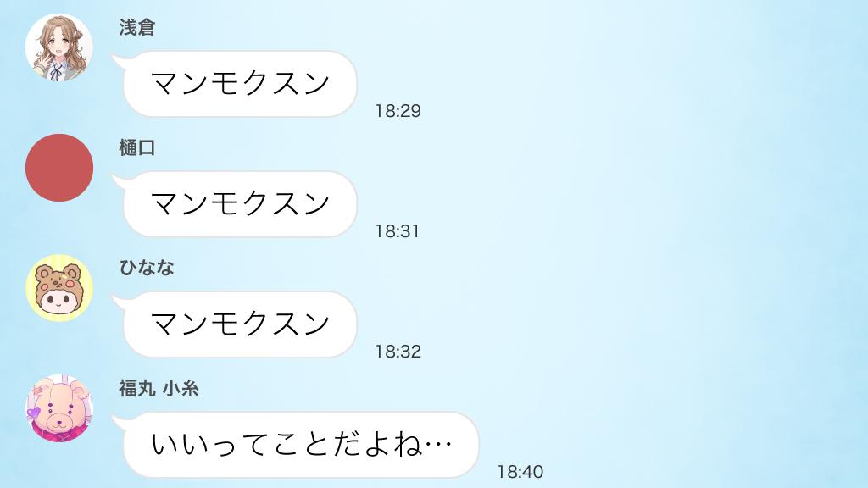Click the tail of ひなな's speech bubble

[x=119, y=301]
